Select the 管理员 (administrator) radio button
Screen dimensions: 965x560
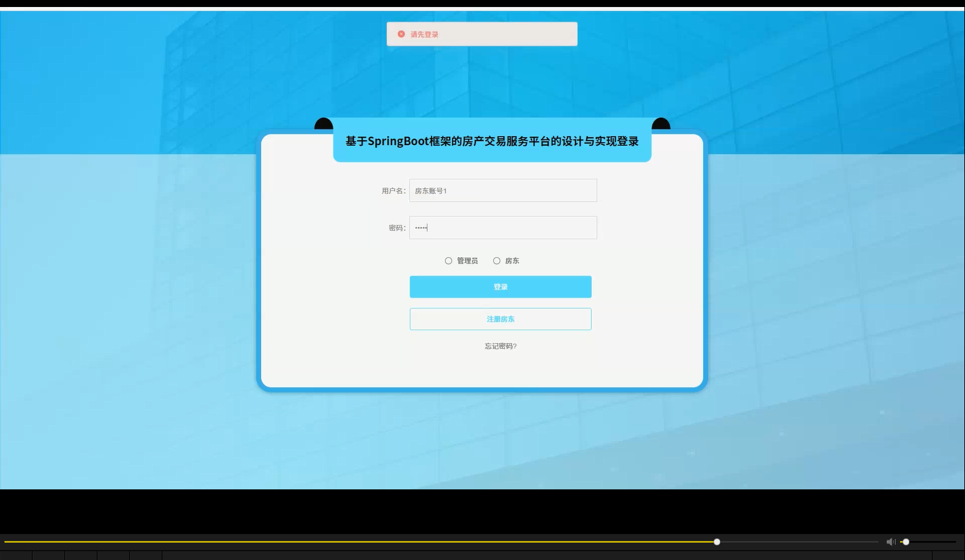point(448,260)
